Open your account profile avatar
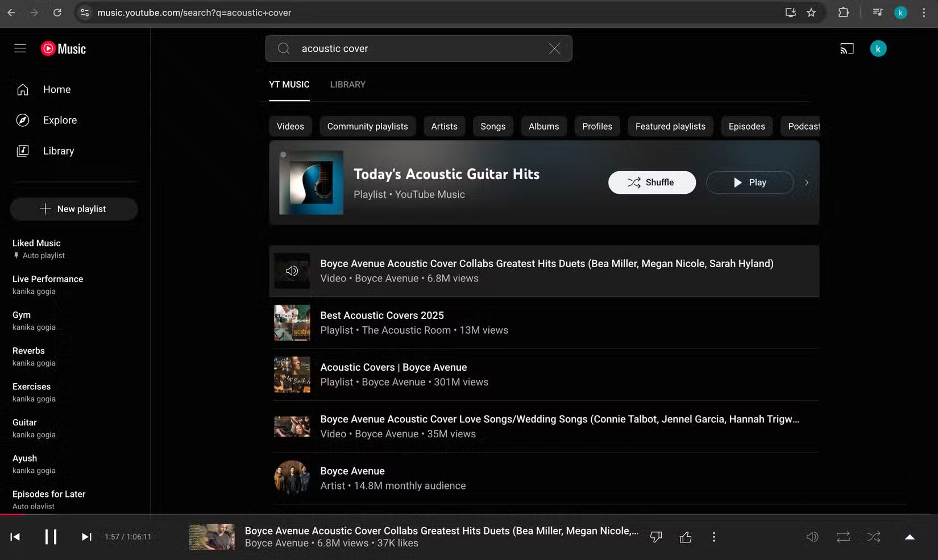 878,48
